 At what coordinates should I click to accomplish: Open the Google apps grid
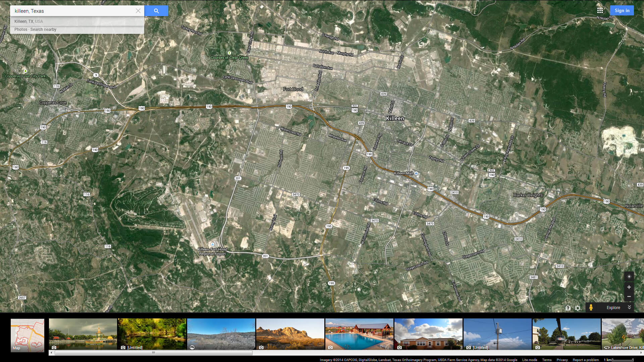tap(600, 10)
